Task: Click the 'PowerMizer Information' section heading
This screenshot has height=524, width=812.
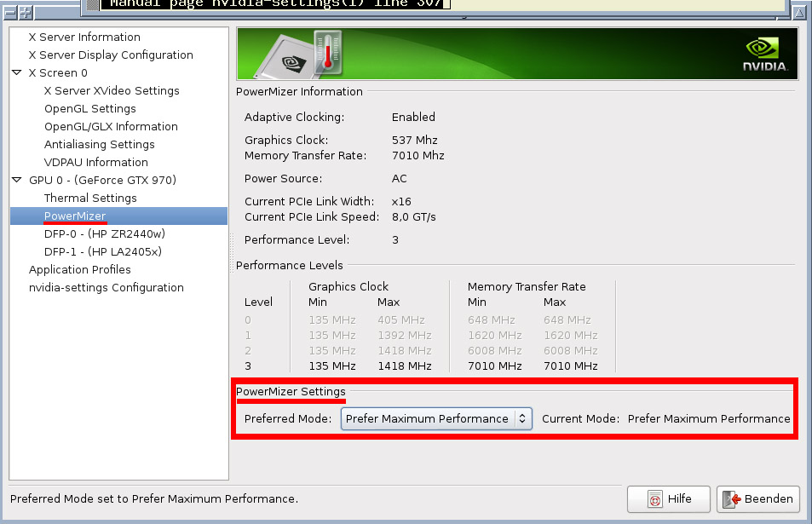Action: [x=299, y=92]
